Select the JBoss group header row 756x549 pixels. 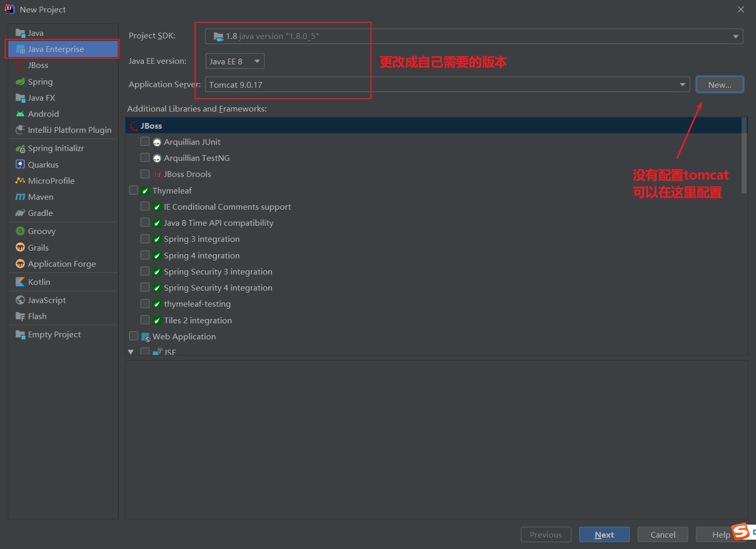point(433,126)
